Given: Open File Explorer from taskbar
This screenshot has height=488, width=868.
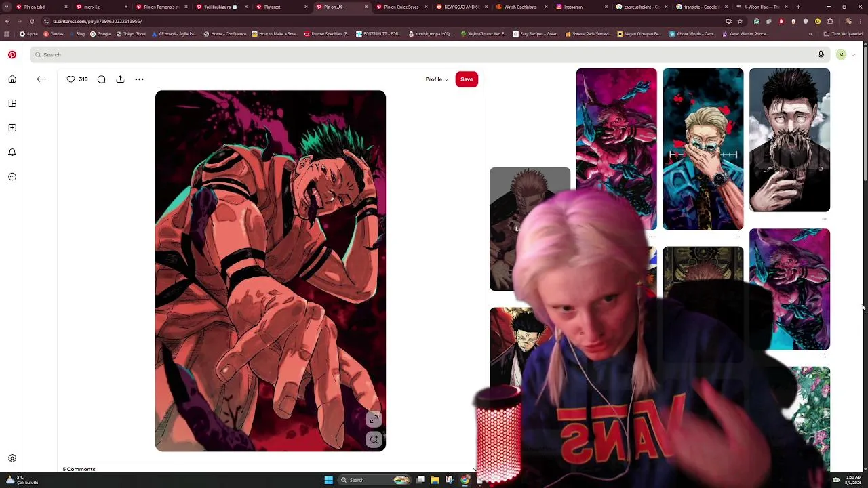Looking at the screenshot, I should 435,480.
